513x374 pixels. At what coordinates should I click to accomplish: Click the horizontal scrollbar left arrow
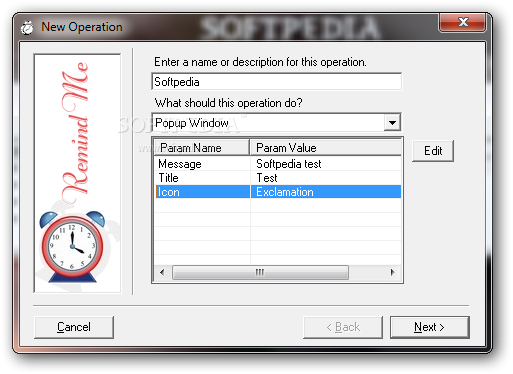pyautogui.click(x=162, y=272)
